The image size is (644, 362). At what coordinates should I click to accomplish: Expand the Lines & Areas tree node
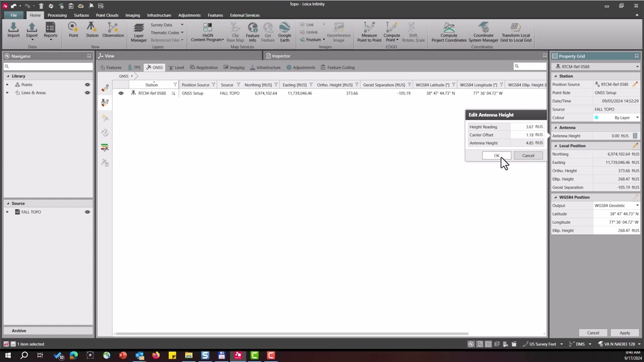click(x=7, y=93)
